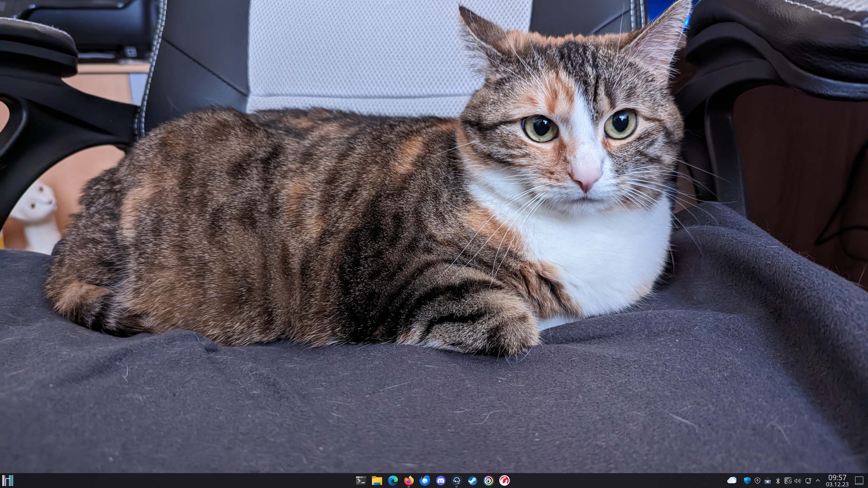Open Ubisoft Connect launcher
This screenshot has width=868, height=488.
click(x=489, y=481)
